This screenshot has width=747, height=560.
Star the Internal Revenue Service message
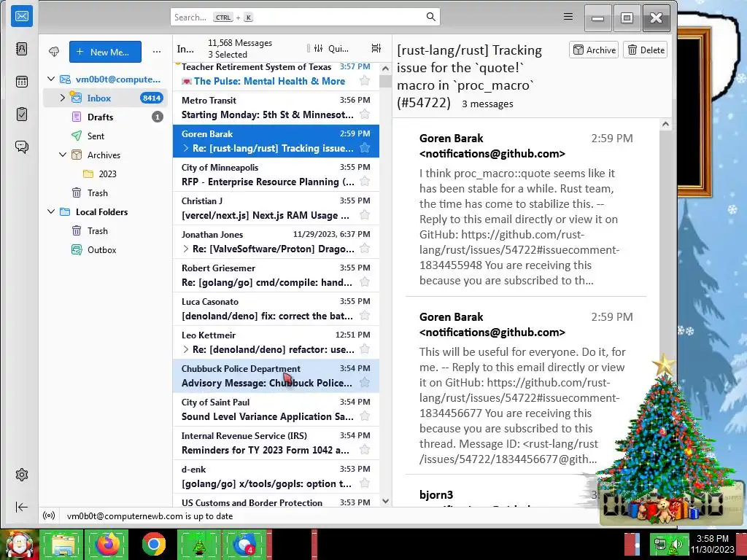coord(365,449)
